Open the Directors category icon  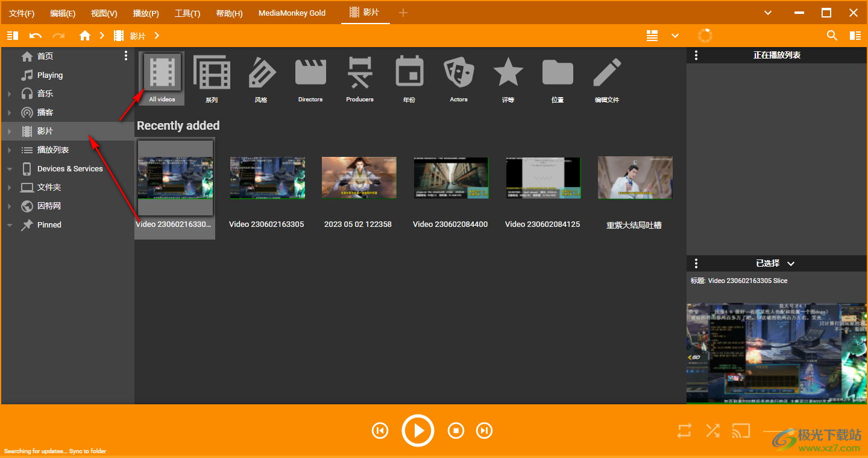pos(310,73)
